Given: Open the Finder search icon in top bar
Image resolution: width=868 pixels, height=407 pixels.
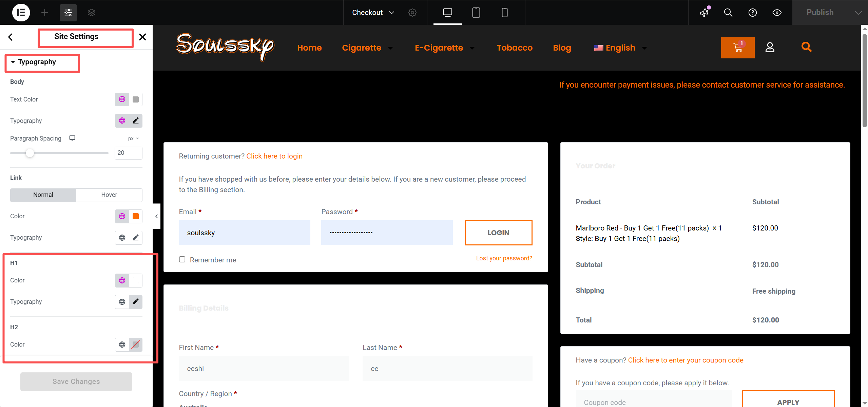Looking at the screenshot, I should [x=728, y=13].
